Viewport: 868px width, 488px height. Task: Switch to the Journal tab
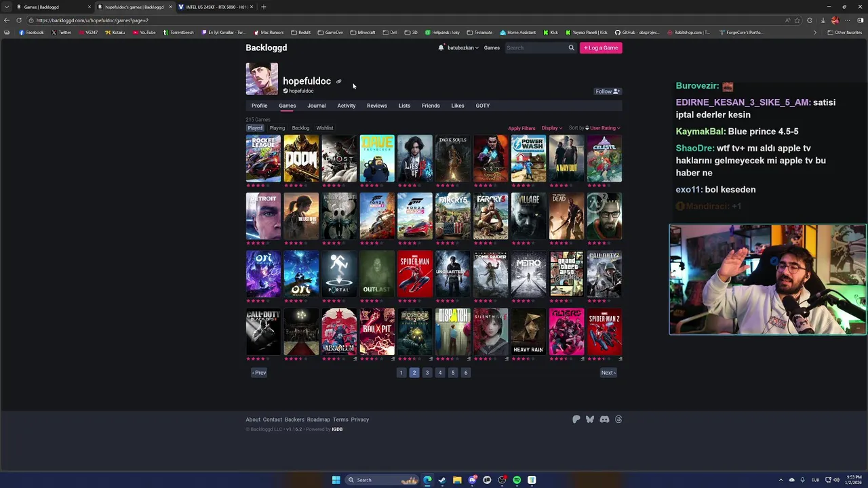316,106
